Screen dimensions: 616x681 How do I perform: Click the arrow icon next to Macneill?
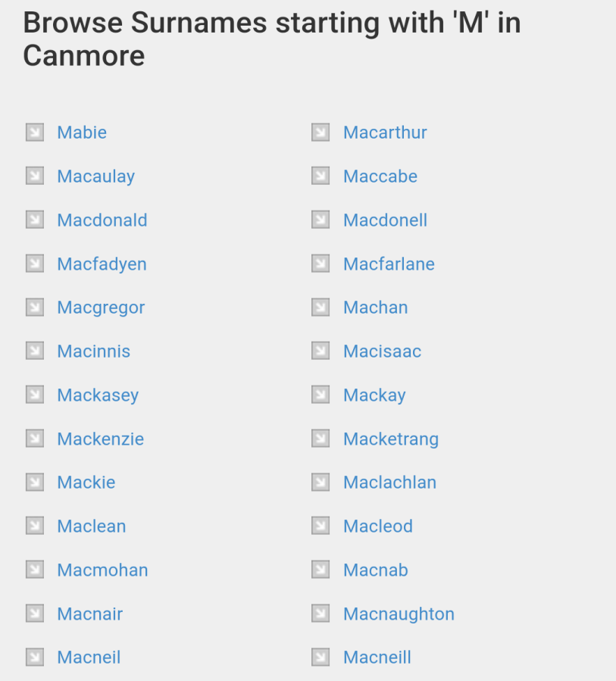321,658
